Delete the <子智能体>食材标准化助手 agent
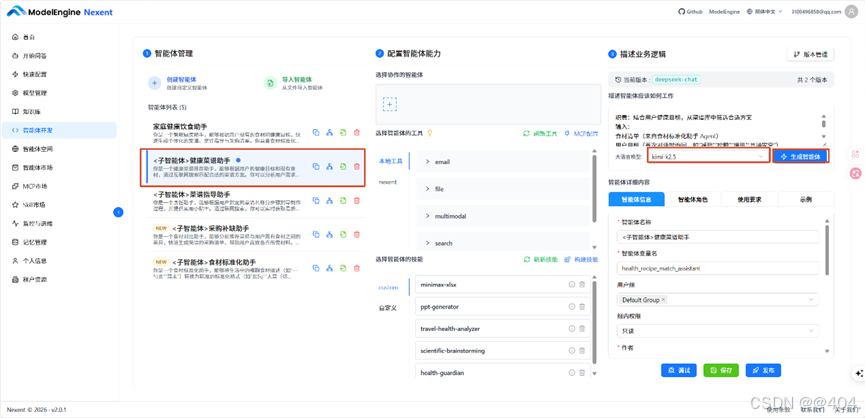865x418 pixels. (x=356, y=269)
